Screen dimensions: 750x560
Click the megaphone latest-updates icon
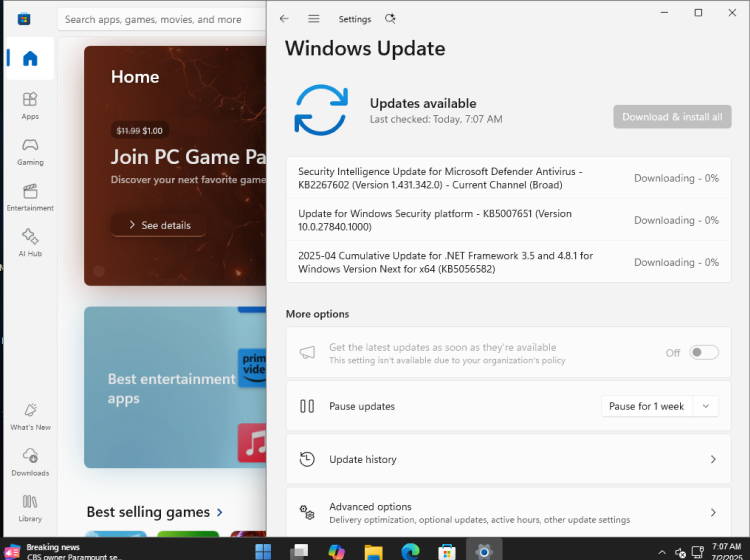click(x=307, y=353)
